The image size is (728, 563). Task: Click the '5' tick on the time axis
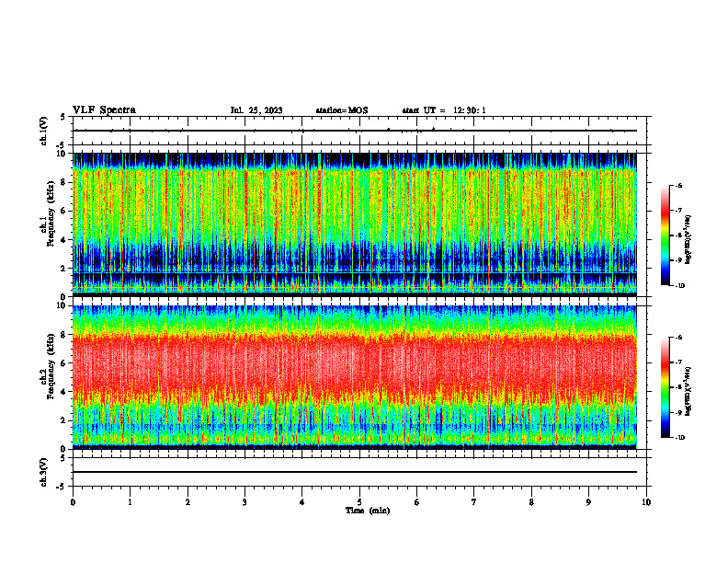359,502
